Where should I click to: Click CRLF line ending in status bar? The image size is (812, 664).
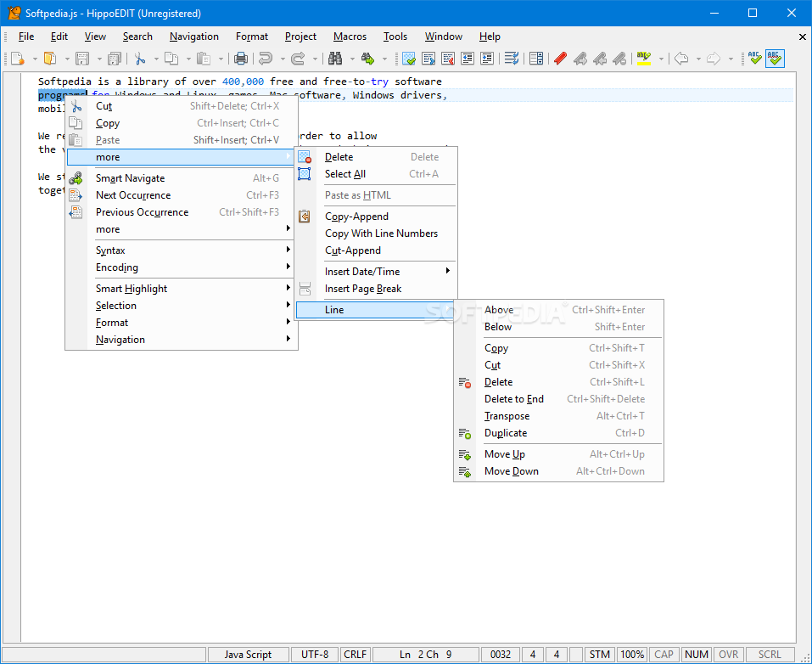click(355, 655)
